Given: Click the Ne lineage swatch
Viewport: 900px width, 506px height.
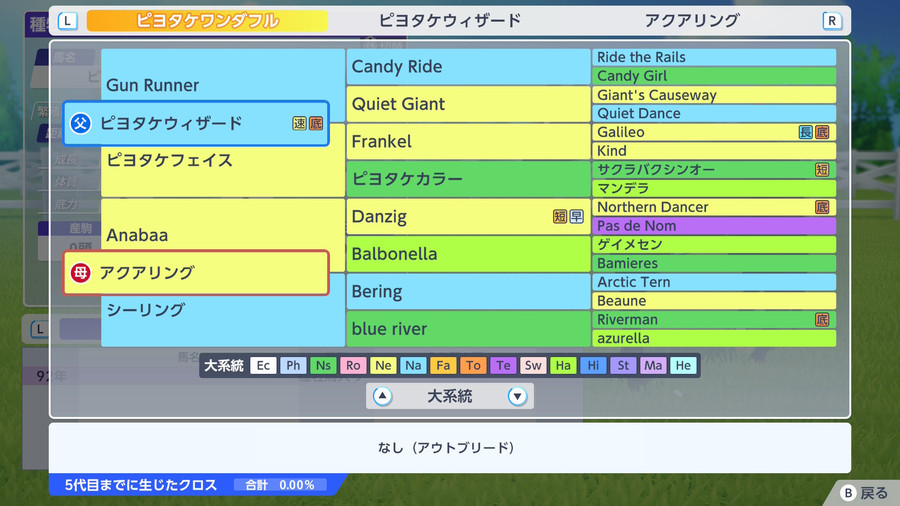Looking at the screenshot, I should coord(383,365).
